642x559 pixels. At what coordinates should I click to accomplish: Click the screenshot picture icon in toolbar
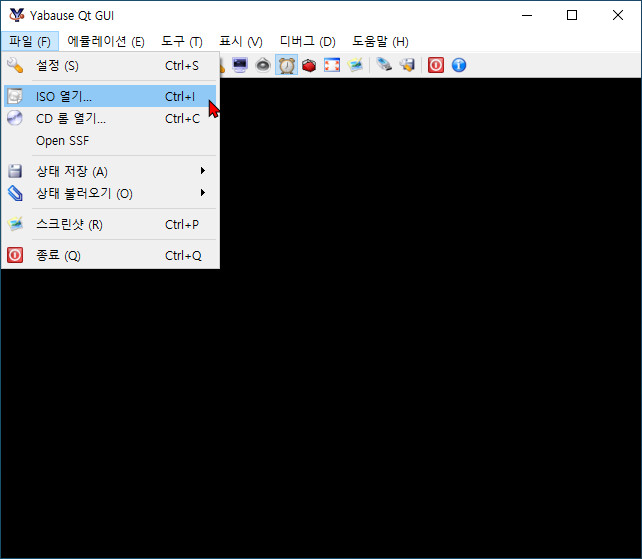tap(355, 65)
